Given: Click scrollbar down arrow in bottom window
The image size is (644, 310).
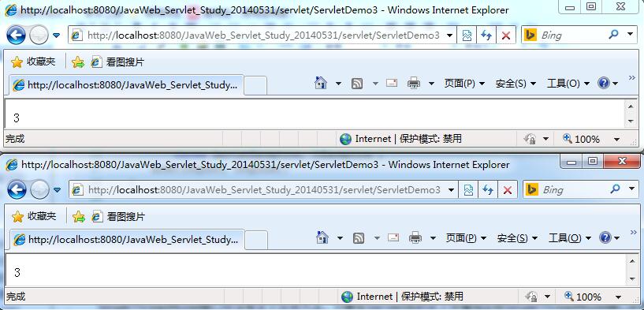Looking at the screenshot, I should point(632,278).
